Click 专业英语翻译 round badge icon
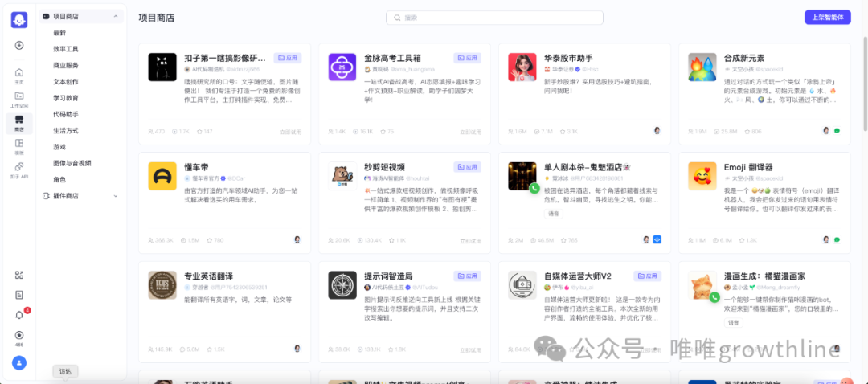The image size is (868, 384). pos(162,285)
